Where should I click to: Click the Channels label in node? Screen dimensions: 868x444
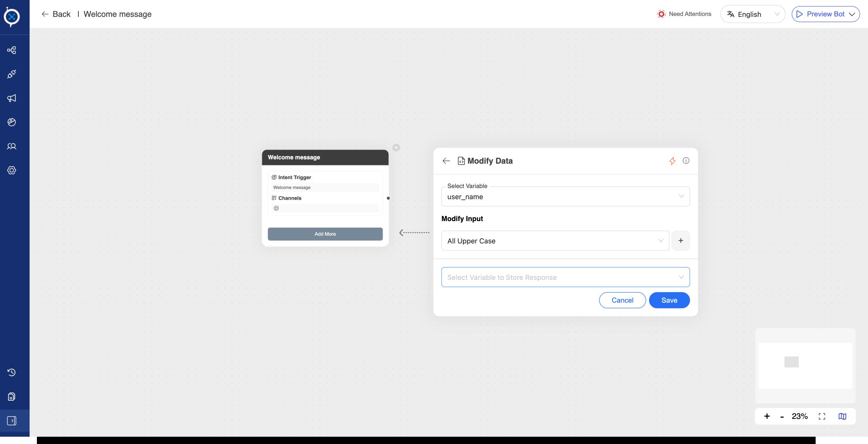tap(290, 198)
